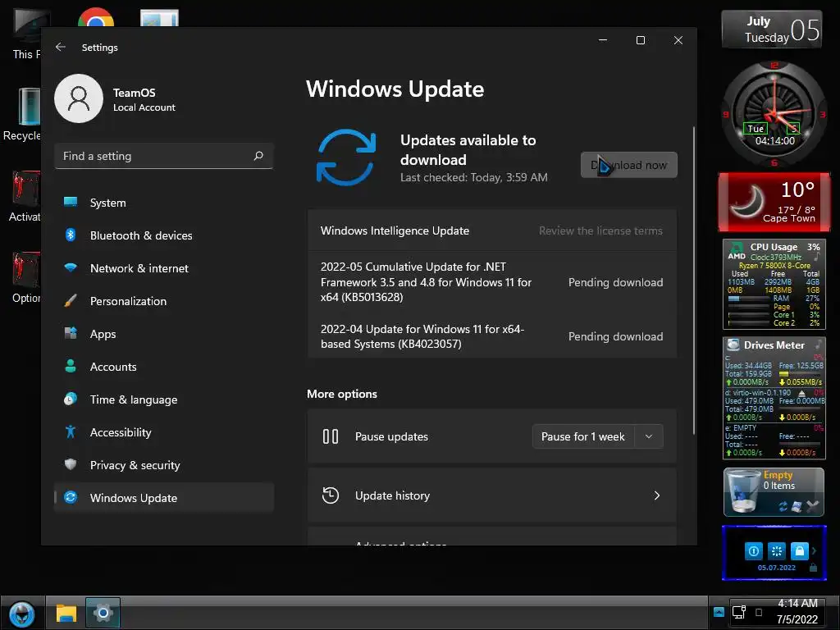Click the power button in the blue gadget
The height and width of the screenshot is (630, 840).
click(x=753, y=550)
